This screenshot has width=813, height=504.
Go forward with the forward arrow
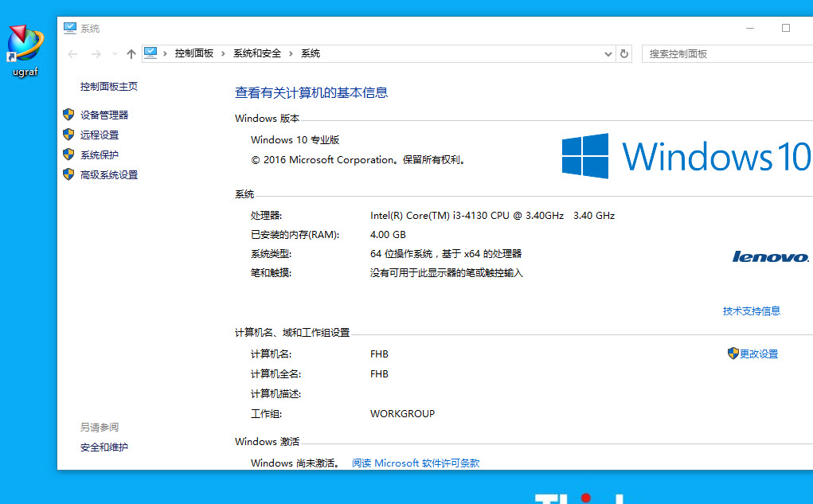tap(96, 54)
